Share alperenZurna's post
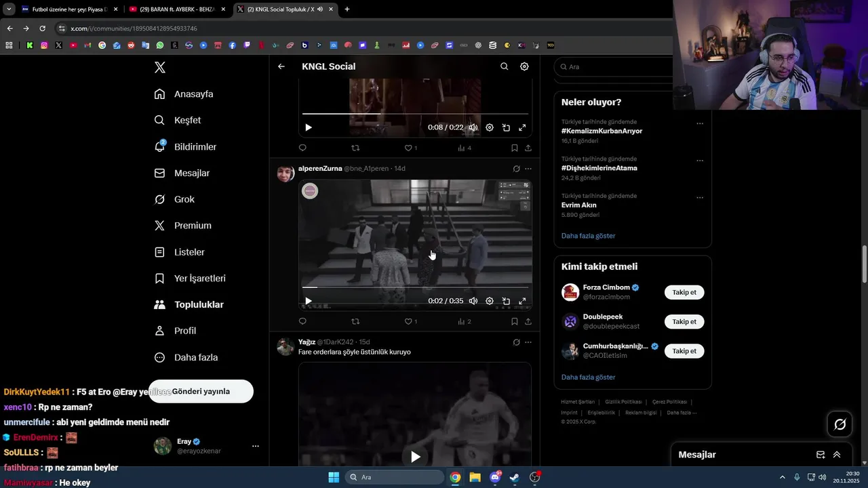This screenshot has width=868, height=488. tap(528, 321)
